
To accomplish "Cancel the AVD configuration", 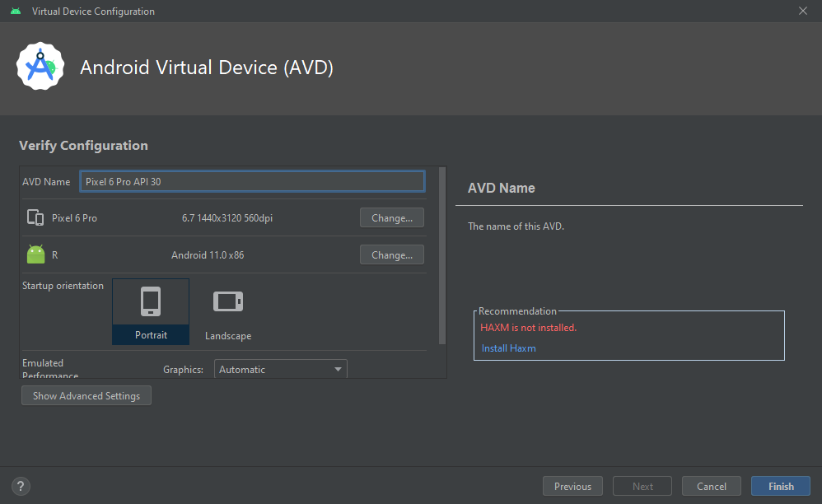I will 712,486.
